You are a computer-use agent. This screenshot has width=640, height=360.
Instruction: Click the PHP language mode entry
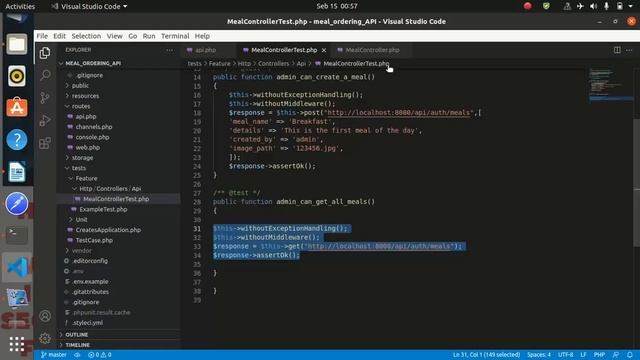(599, 355)
